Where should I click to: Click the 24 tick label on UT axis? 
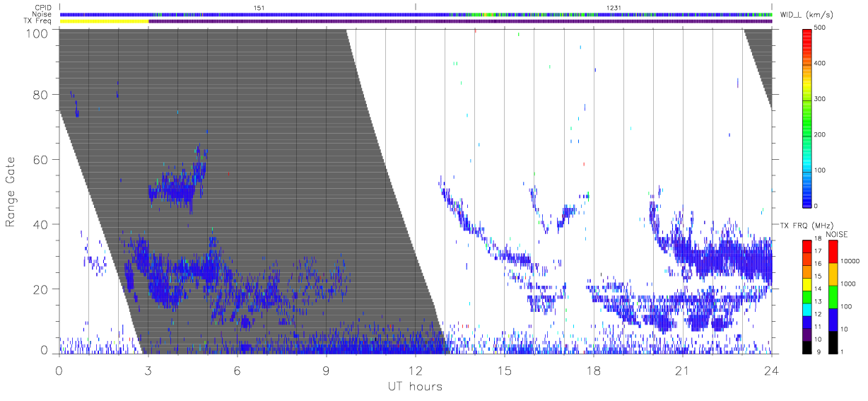(x=771, y=371)
